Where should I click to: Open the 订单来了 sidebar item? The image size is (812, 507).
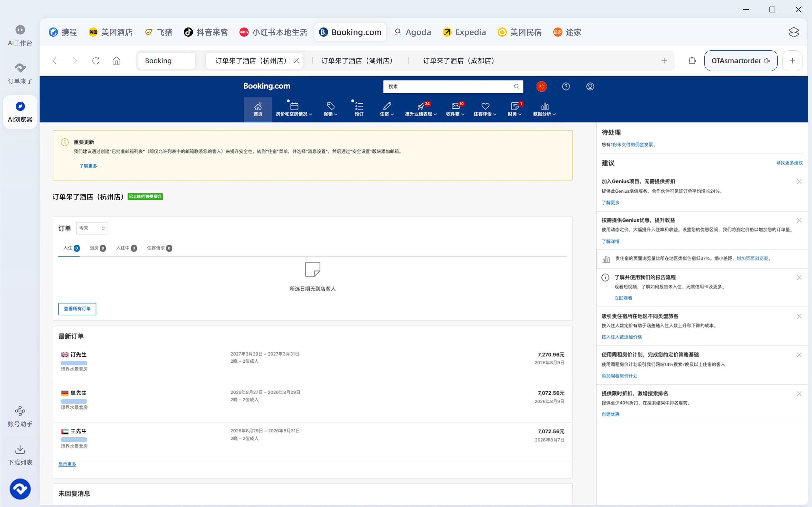coord(20,74)
